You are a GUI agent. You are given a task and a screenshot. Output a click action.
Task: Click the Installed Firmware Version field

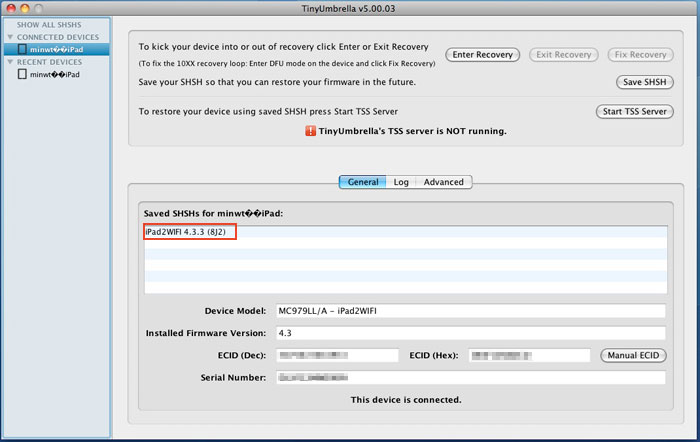pyautogui.click(x=471, y=333)
